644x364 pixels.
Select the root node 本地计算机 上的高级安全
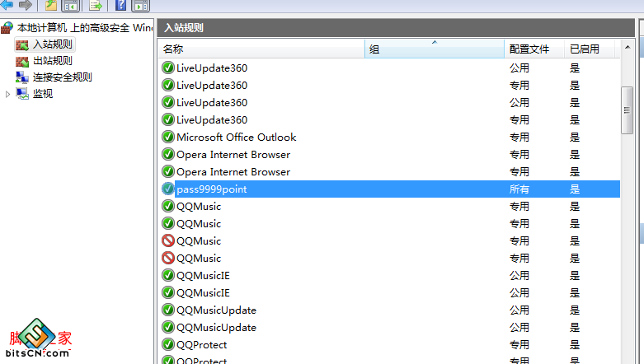point(85,28)
